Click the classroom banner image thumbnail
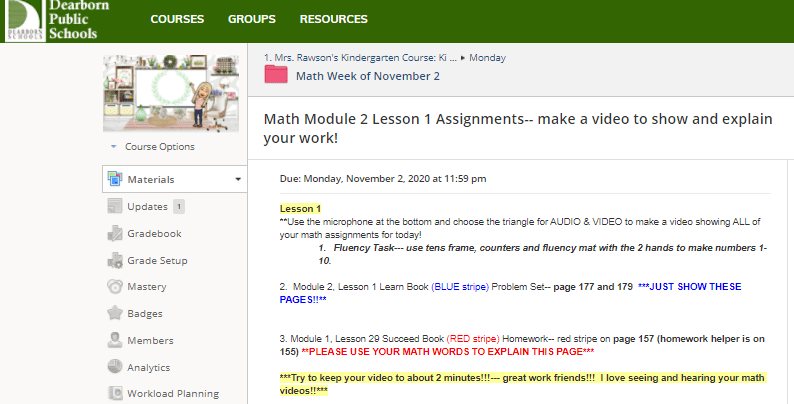This screenshot has height=404, width=794. pyautogui.click(x=171, y=93)
